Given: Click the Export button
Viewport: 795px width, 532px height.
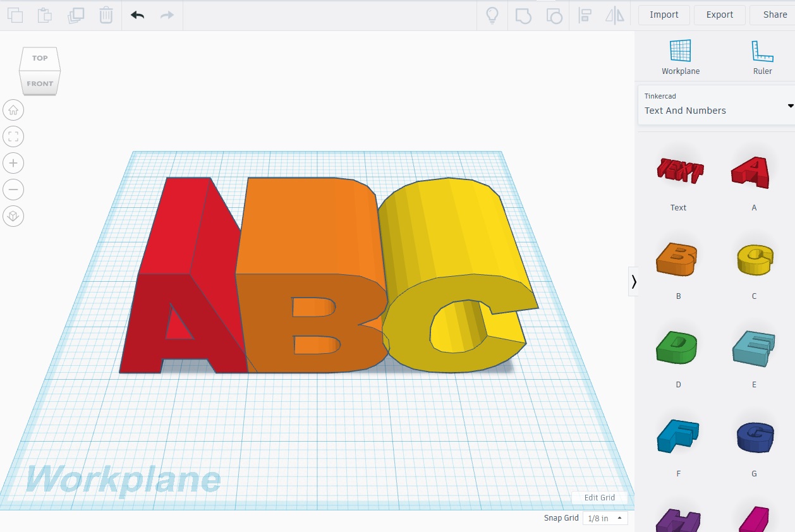Looking at the screenshot, I should click(x=719, y=15).
